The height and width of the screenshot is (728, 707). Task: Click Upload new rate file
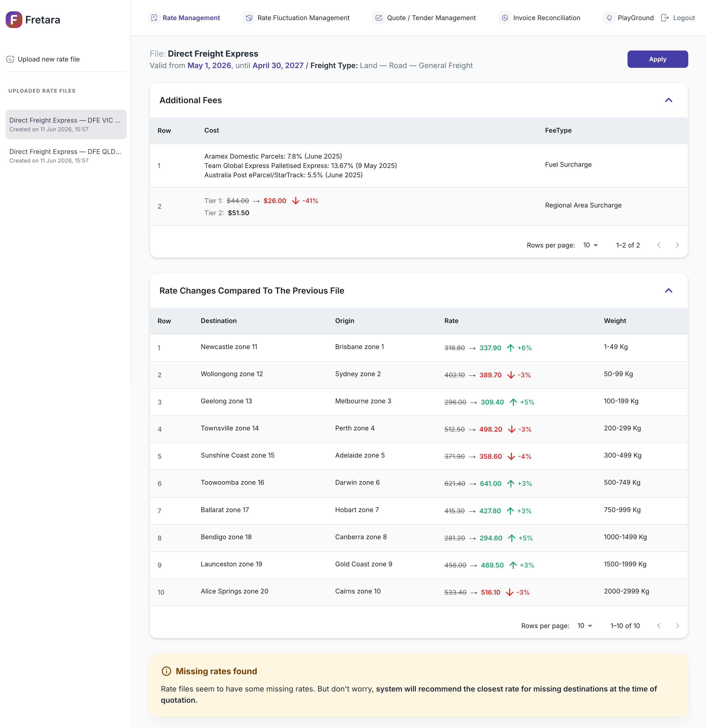tap(43, 59)
